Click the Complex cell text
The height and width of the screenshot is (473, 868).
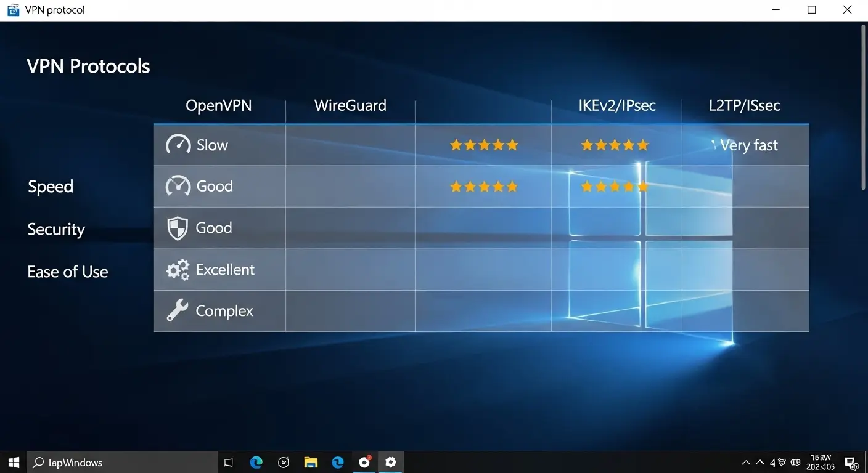[224, 312]
